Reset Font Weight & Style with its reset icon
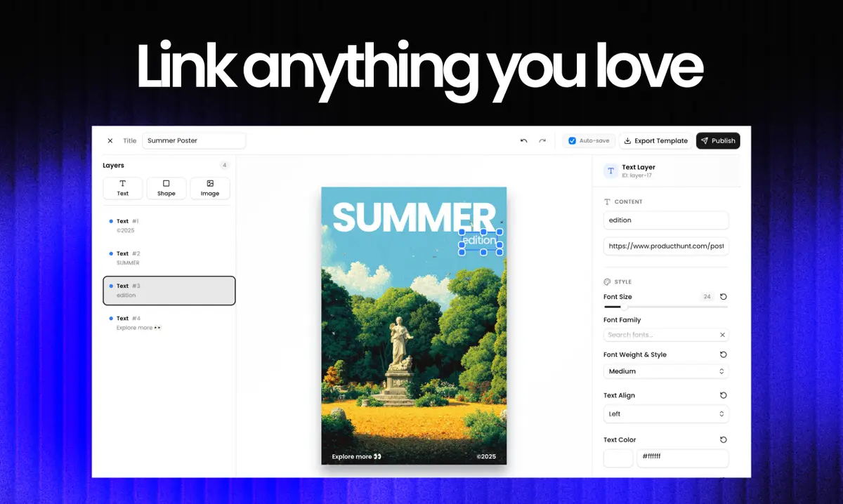Image resolution: width=843 pixels, height=504 pixels. [723, 354]
